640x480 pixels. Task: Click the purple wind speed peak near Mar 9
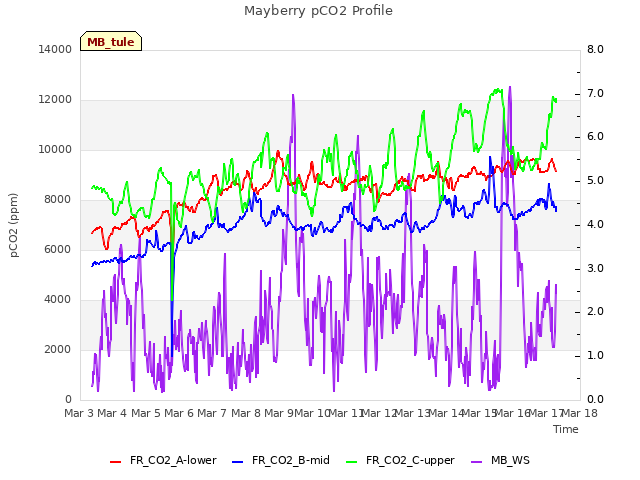293,96
